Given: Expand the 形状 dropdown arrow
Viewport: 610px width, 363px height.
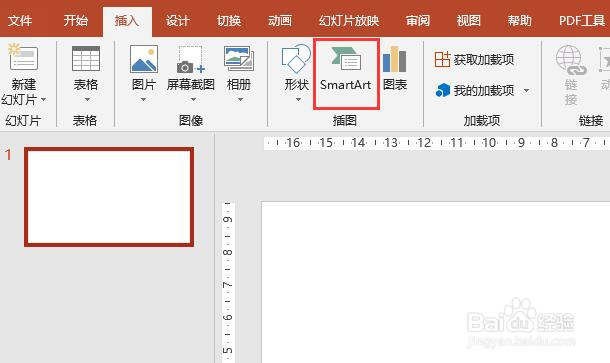Looking at the screenshot, I should tap(298, 100).
